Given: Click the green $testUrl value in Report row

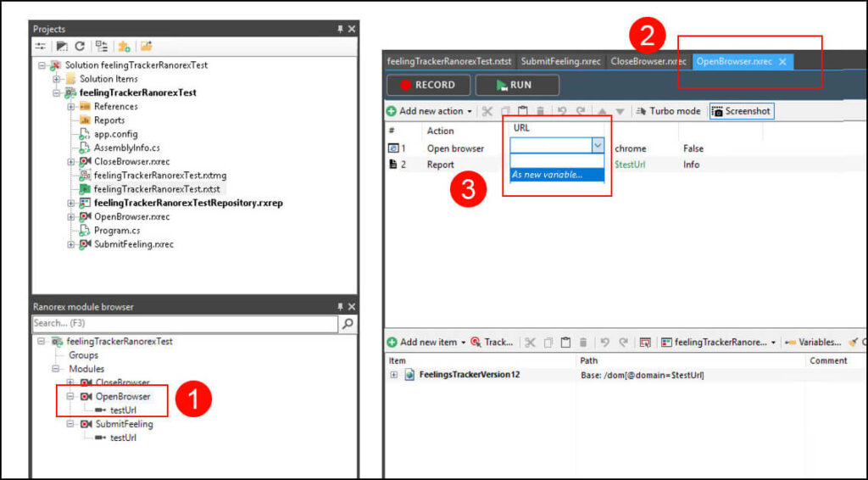Looking at the screenshot, I should pyautogui.click(x=630, y=165).
